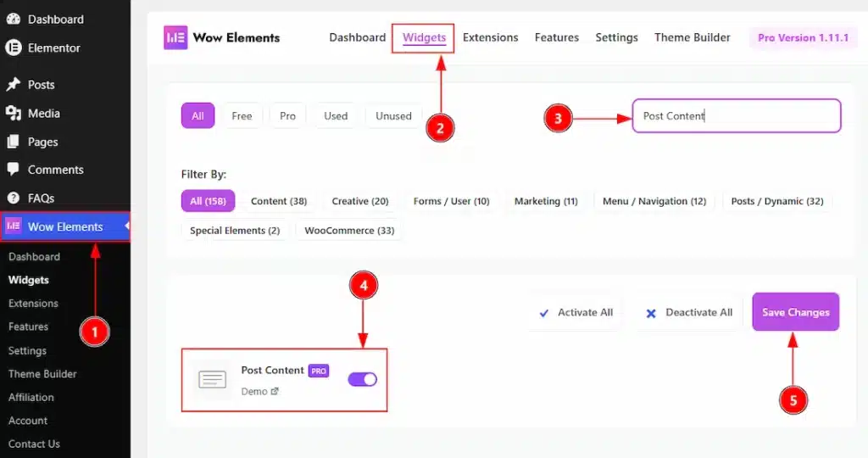Open the Extensions submenu in sidebar
The width and height of the screenshot is (868, 458).
pos(33,304)
